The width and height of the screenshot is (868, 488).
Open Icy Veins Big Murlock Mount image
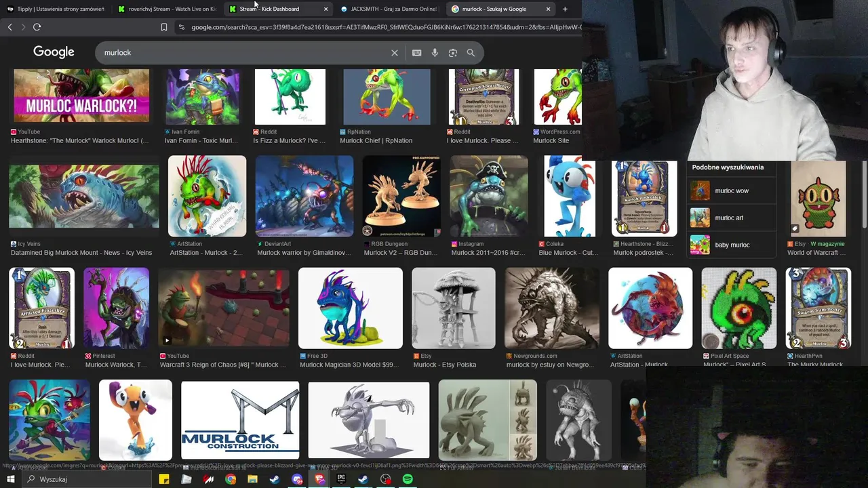[84, 196]
